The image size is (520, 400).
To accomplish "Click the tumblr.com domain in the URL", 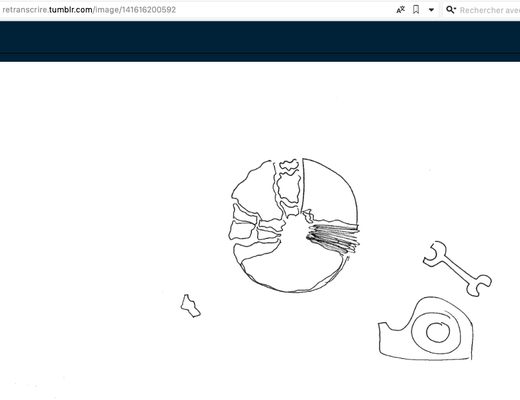I will click(x=71, y=10).
